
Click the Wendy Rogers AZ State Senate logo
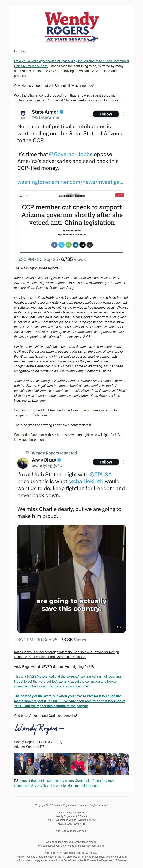tap(71, 27)
